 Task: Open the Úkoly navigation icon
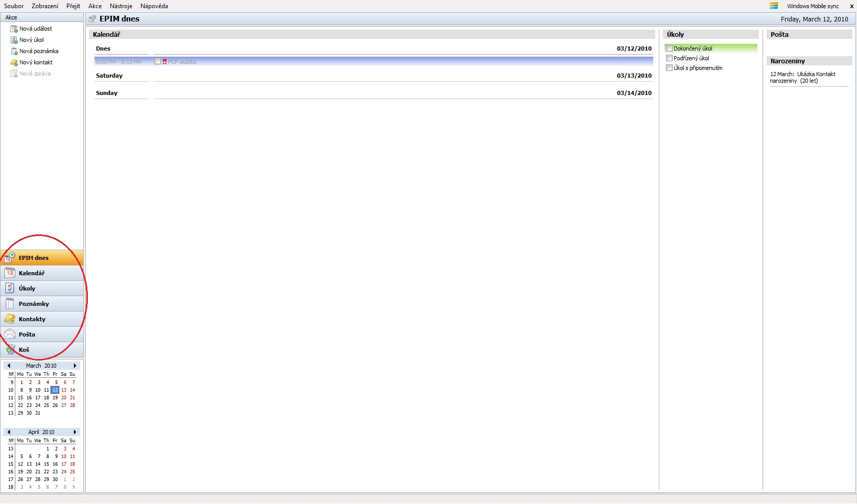[x=10, y=288]
